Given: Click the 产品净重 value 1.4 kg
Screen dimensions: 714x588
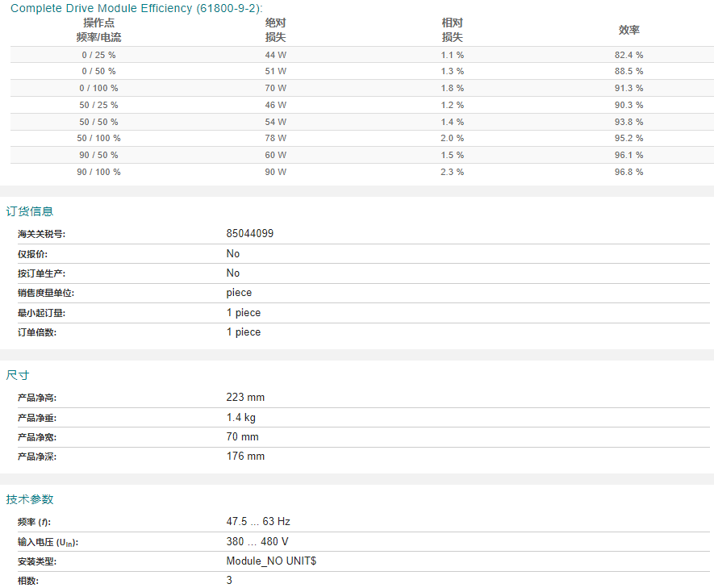Looking at the screenshot, I should (241, 417).
